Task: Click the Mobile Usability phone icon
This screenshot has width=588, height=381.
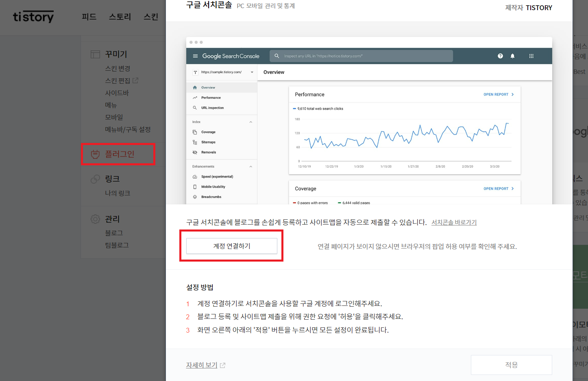Action: tap(195, 187)
